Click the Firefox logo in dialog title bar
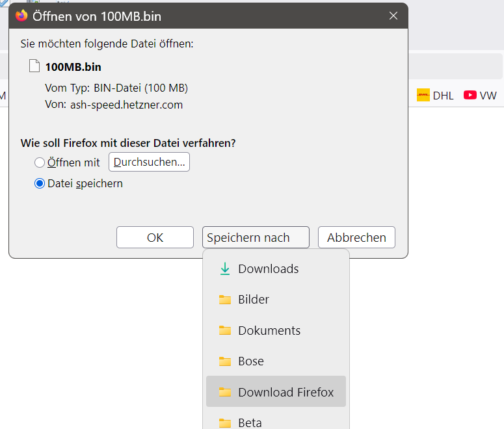The image size is (504, 429). [x=22, y=16]
